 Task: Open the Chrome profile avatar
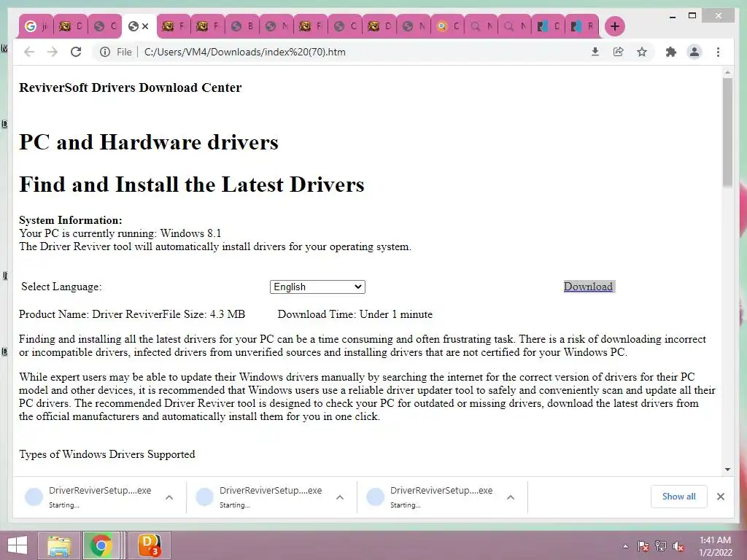(694, 52)
